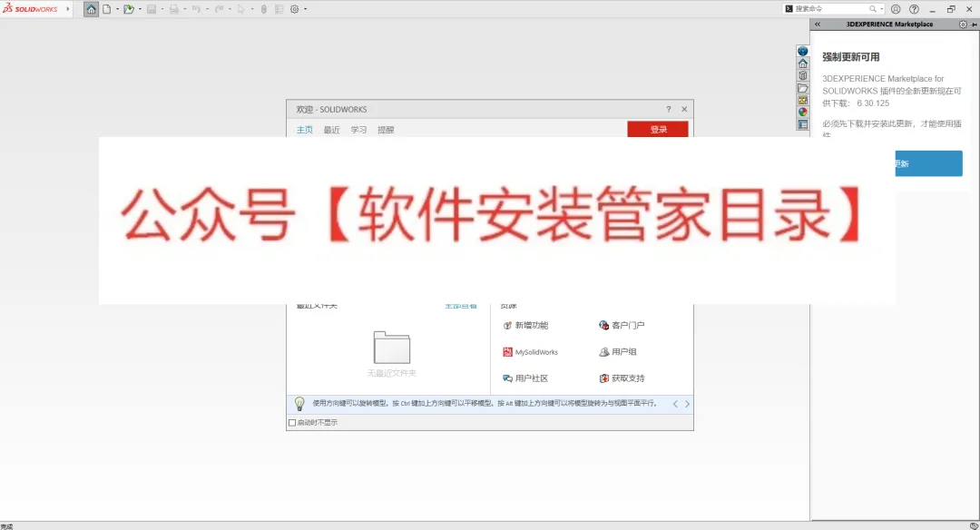Open the File Explorer folder tab
This screenshot has width=980, height=530.
coord(803,88)
